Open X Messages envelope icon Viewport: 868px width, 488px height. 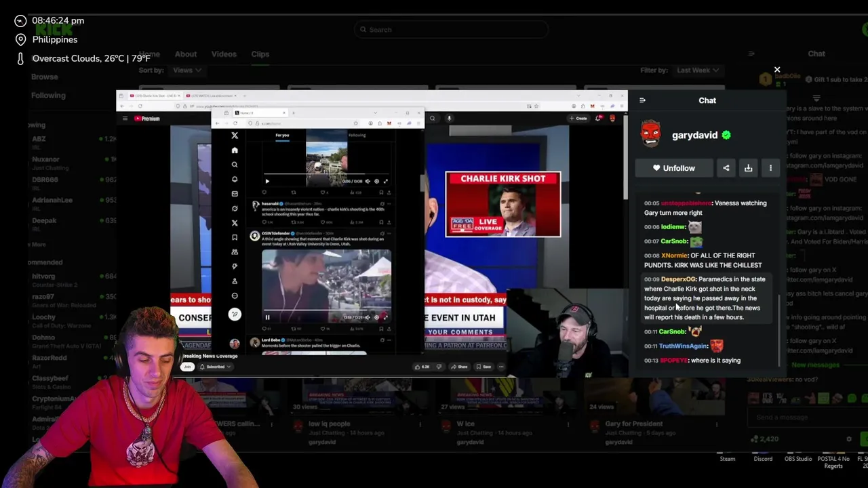point(235,194)
